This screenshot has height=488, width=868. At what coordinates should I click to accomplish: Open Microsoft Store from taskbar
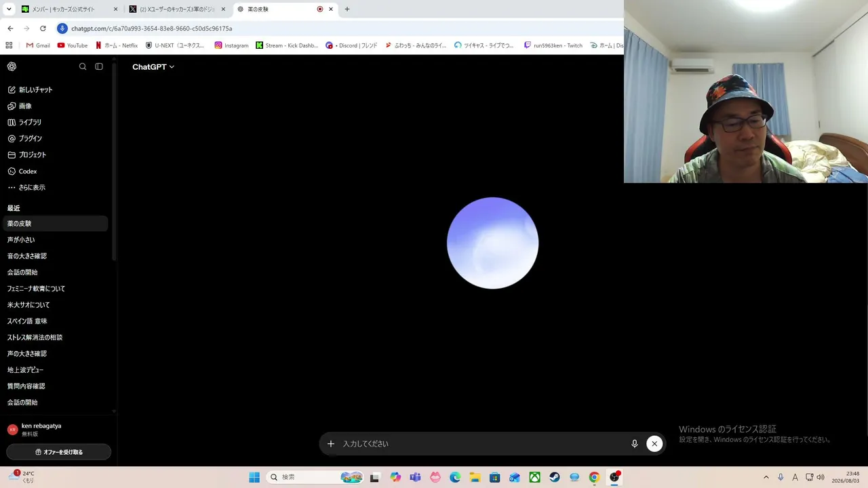(x=495, y=477)
